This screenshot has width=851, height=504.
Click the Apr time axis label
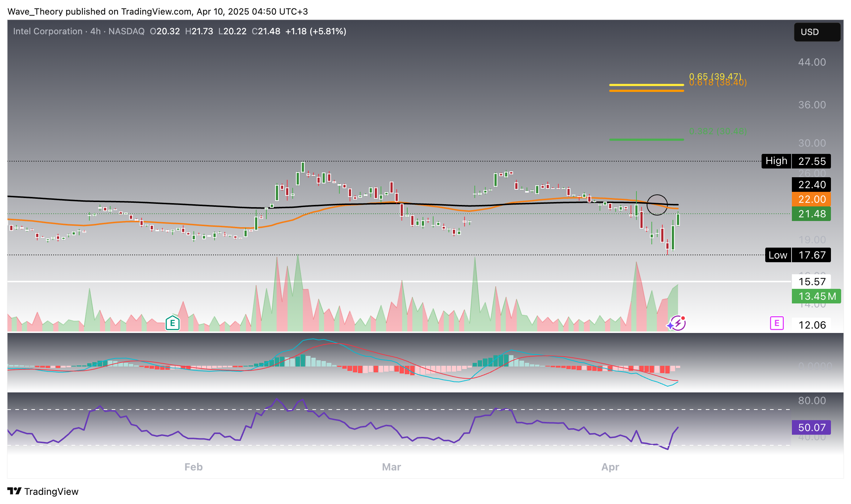click(x=610, y=467)
